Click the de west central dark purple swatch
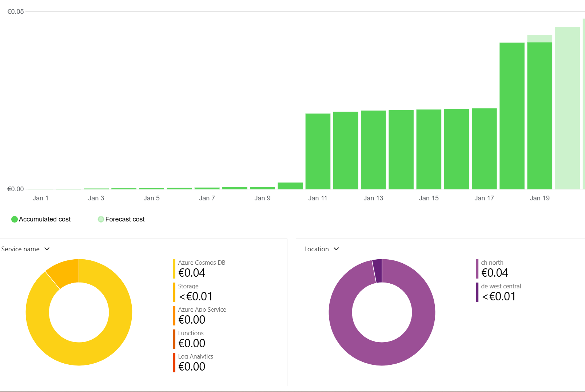Viewport: 585px width, 392px height. pos(477,292)
